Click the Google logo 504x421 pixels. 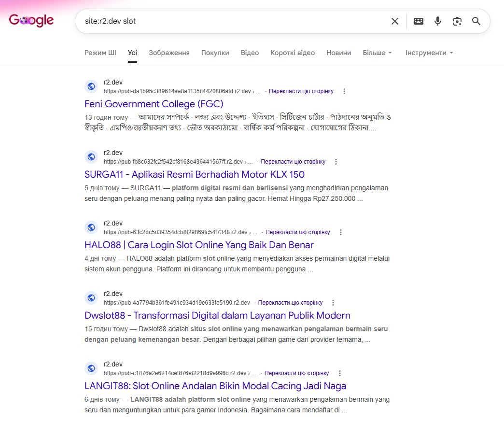(31, 21)
